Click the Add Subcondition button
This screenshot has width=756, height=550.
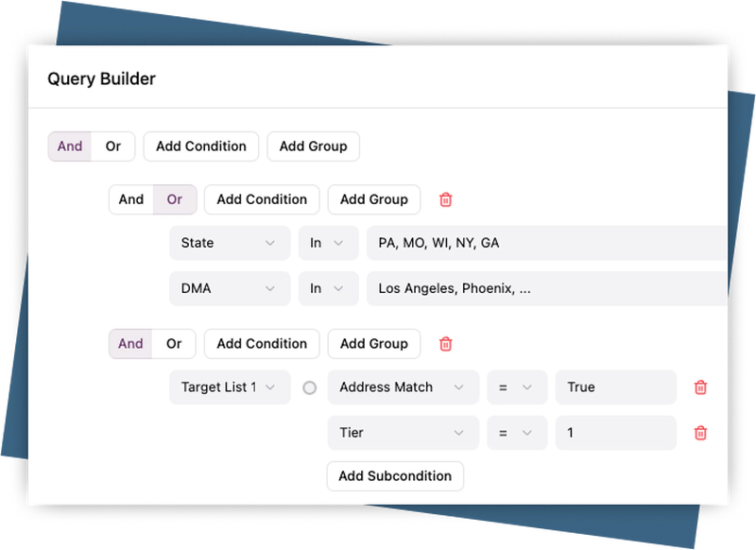[x=395, y=476]
